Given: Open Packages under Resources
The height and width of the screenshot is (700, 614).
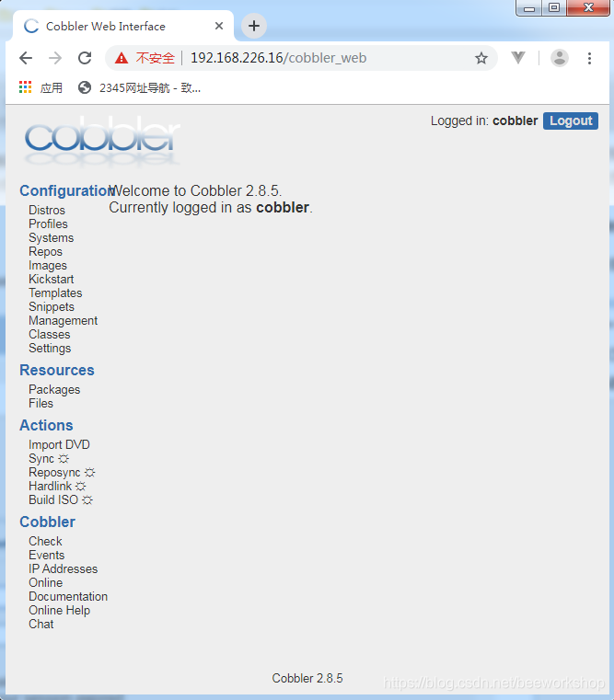Looking at the screenshot, I should point(54,390).
